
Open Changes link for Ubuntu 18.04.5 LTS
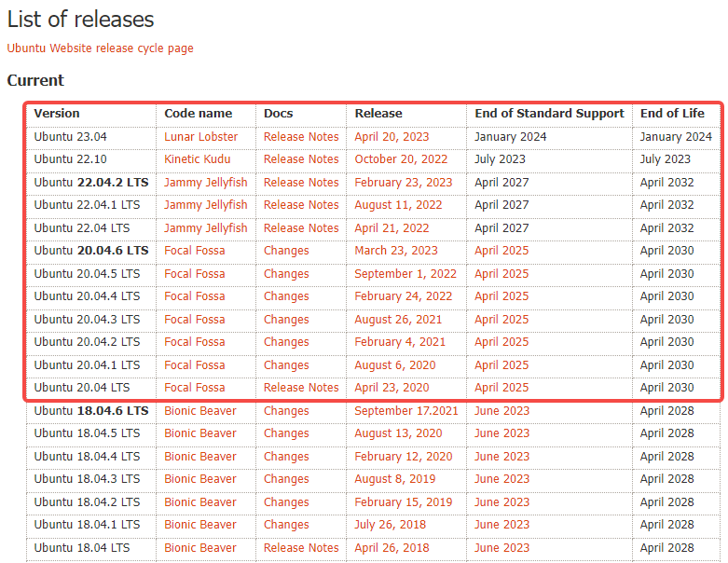(x=286, y=433)
